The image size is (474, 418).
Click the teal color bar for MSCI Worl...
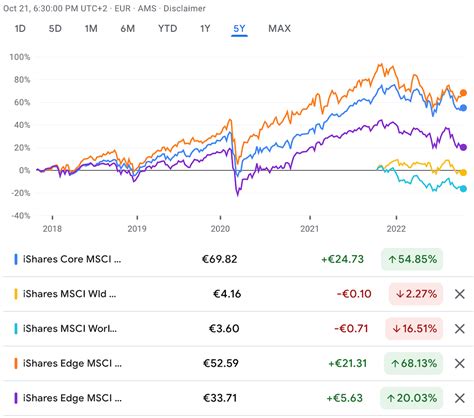15,329
